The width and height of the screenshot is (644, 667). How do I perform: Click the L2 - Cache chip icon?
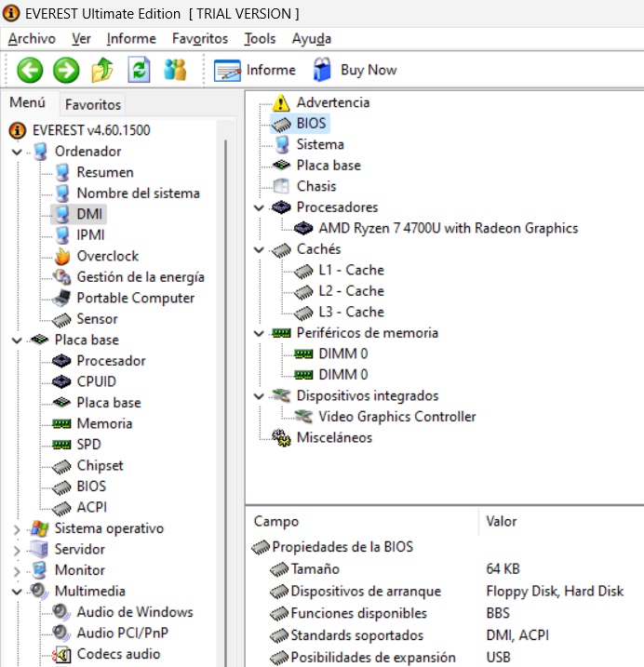click(303, 291)
